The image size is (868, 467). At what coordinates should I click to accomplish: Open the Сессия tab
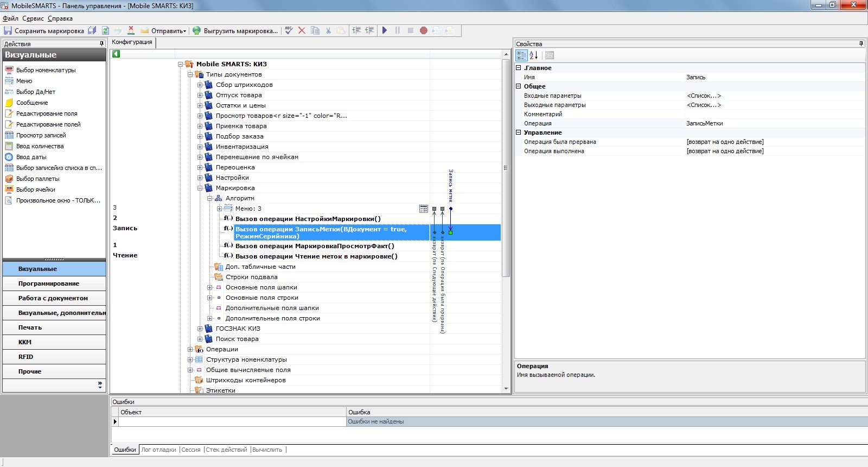click(191, 450)
